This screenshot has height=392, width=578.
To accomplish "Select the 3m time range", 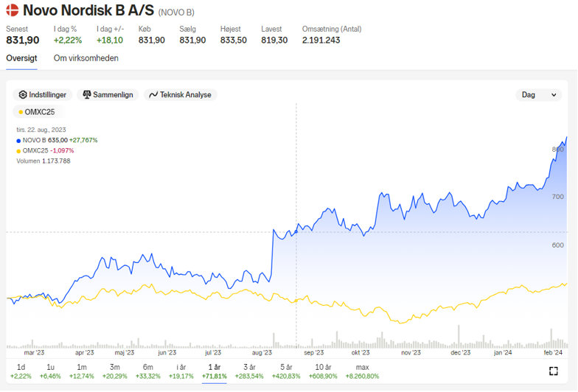I will pyautogui.click(x=115, y=371).
